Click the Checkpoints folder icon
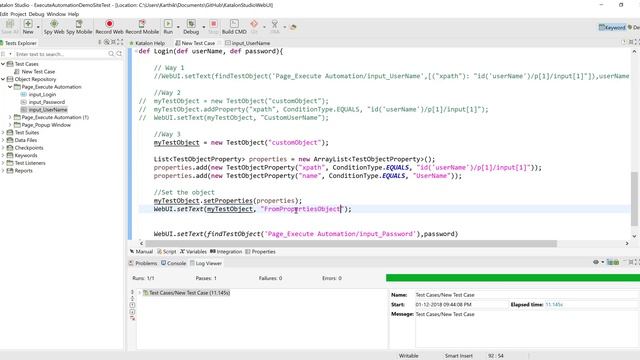Screen dimensions: 640x360 click(10, 148)
